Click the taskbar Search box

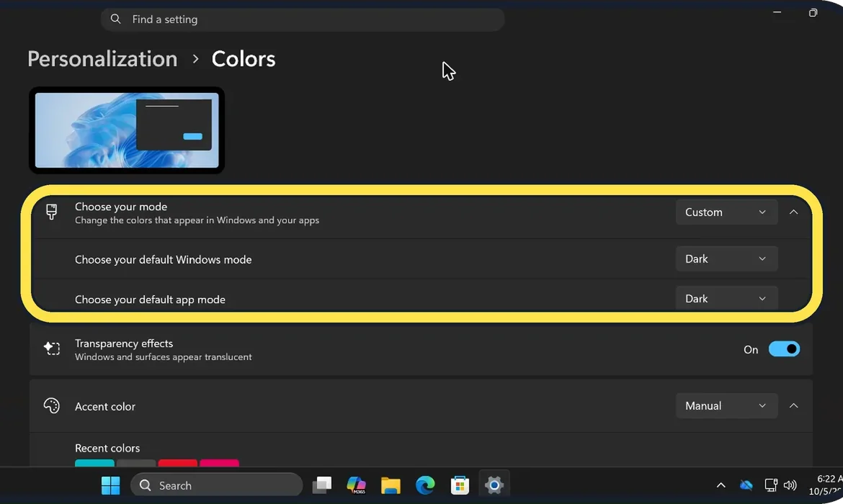coord(217,485)
